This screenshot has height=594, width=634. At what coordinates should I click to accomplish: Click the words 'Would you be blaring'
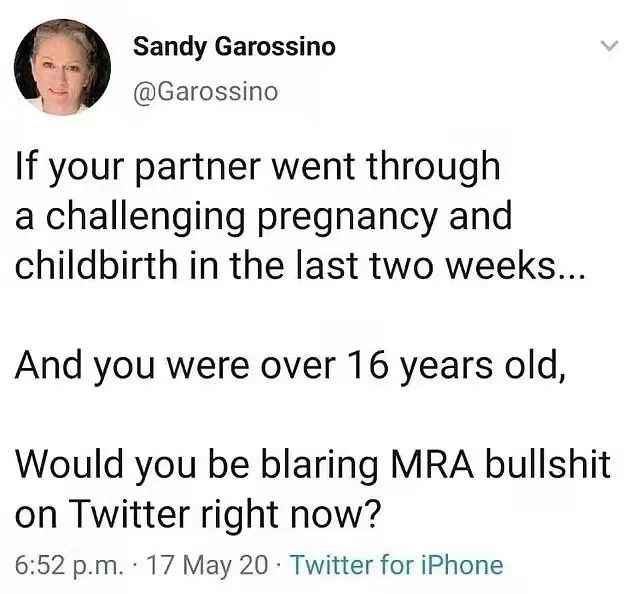197,465
